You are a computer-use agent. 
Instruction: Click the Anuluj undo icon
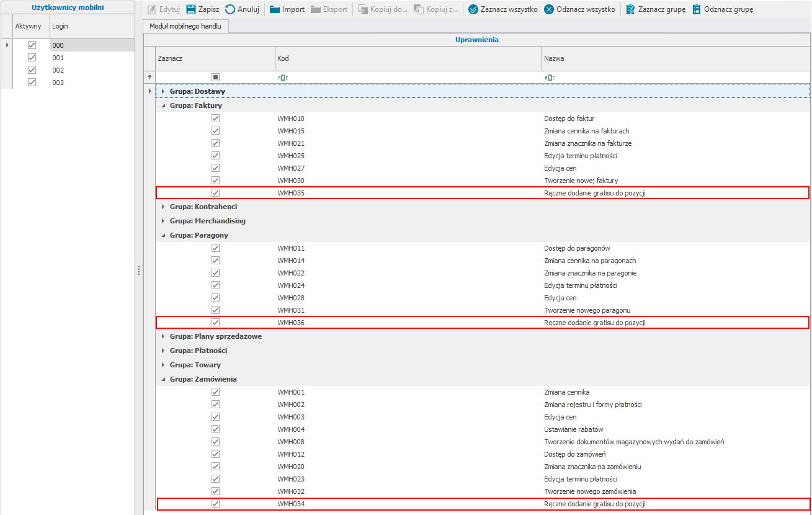tap(230, 9)
